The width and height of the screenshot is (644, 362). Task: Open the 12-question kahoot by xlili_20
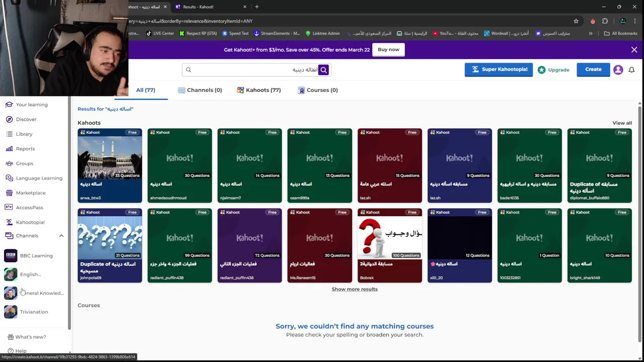click(x=459, y=245)
